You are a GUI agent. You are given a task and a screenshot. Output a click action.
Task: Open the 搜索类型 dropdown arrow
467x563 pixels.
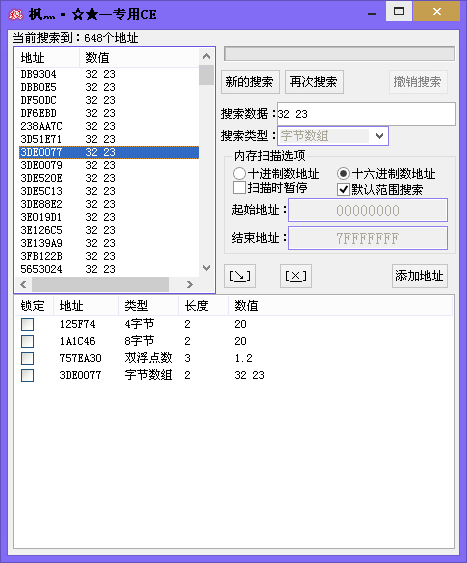379,136
